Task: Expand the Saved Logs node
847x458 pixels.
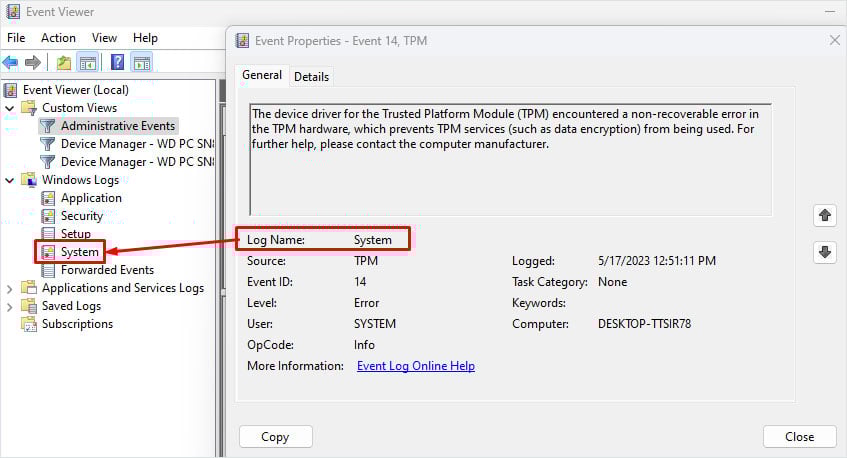Action: click(10, 306)
